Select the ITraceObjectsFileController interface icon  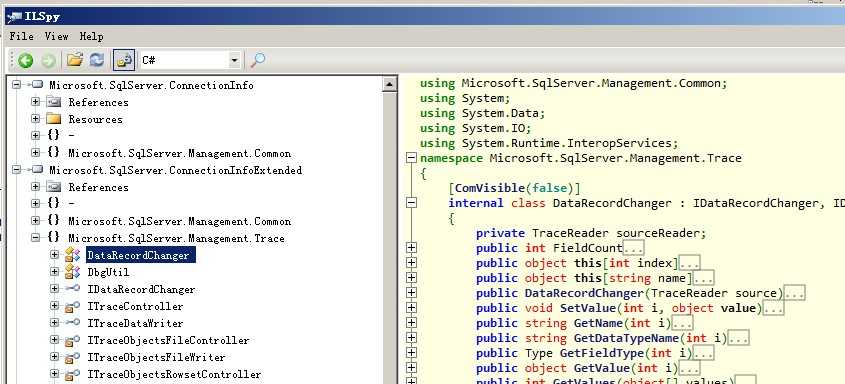73,340
